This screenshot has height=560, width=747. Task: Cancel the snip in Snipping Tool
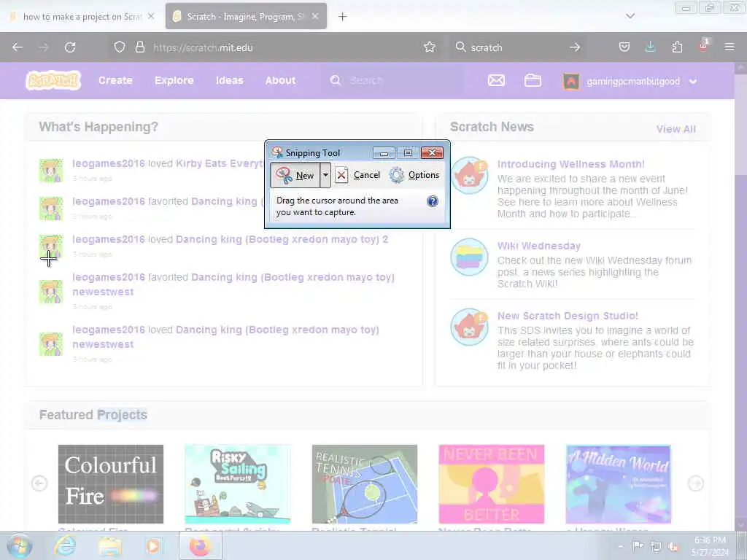point(357,175)
